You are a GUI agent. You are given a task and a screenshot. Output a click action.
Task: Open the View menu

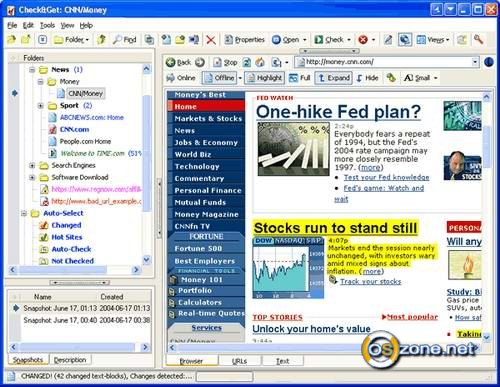[x=67, y=25]
